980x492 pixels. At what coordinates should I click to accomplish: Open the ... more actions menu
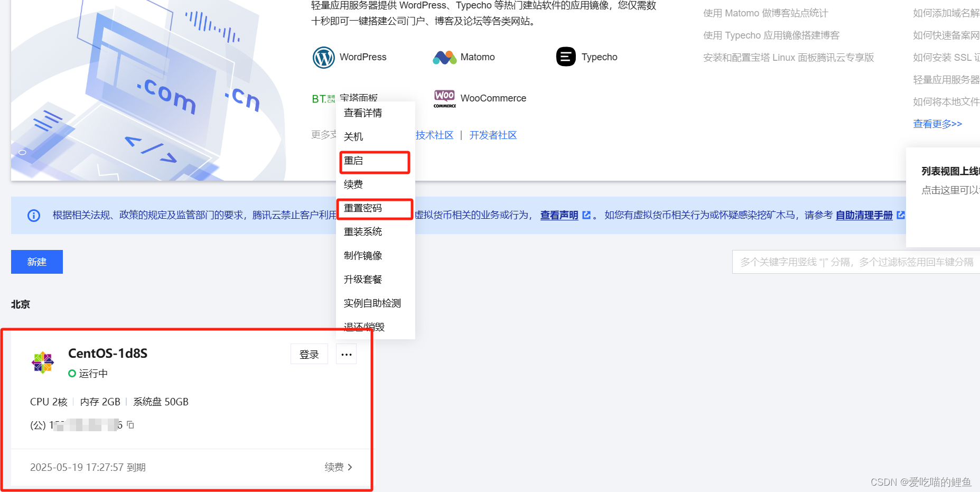pos(347,354)
